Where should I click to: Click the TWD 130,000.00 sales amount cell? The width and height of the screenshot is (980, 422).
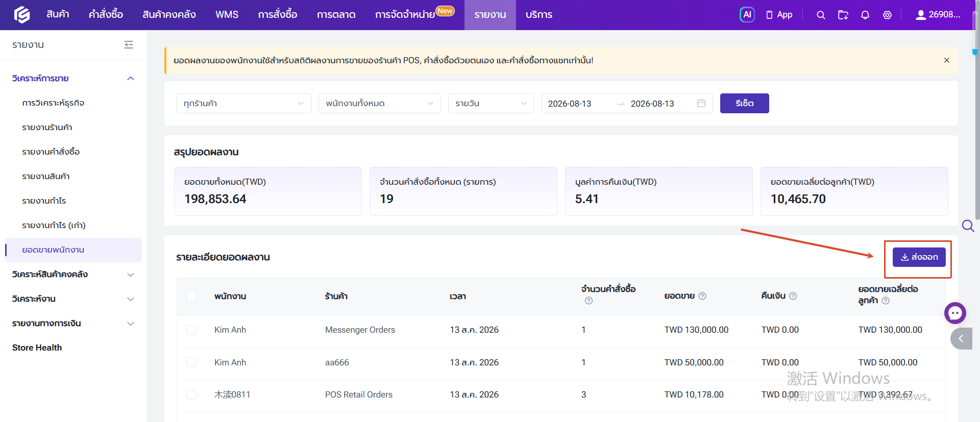(696, 330)
